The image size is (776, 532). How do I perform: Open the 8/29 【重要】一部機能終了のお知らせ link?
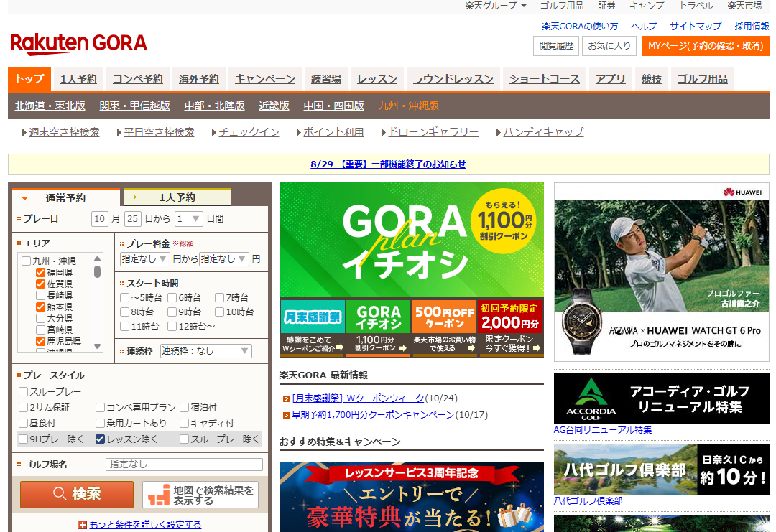[388, 164]
